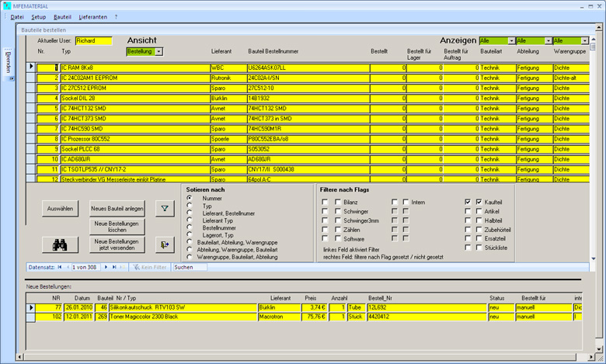Uncheck the right-hand Kaufteil flag checkbox

pyautogui.click(x=478, y=202)
